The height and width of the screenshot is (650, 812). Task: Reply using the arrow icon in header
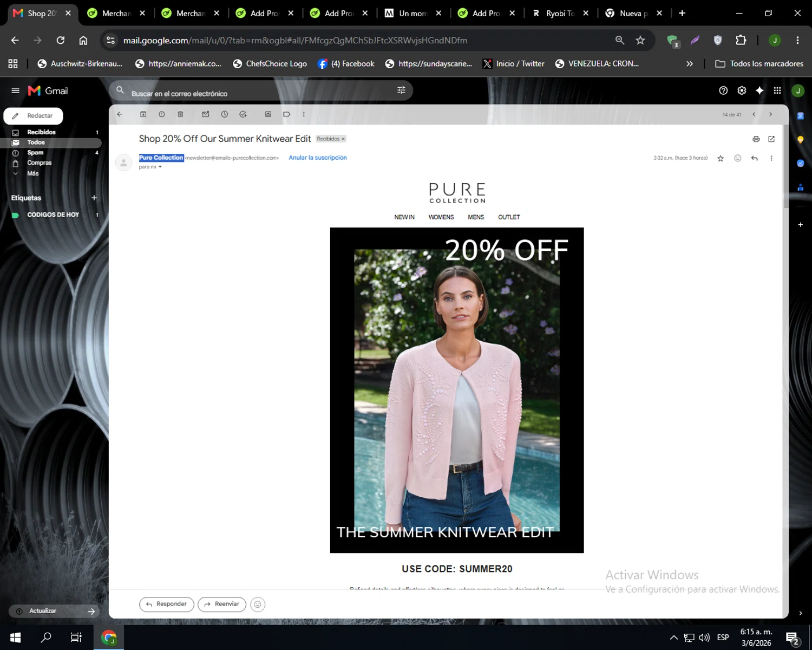click(755, 158)
